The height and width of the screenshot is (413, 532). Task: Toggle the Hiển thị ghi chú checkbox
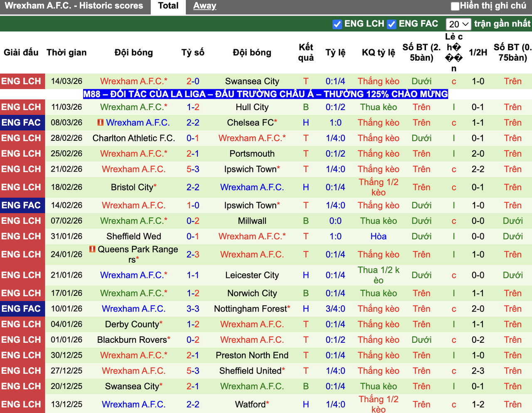[455, 6]
